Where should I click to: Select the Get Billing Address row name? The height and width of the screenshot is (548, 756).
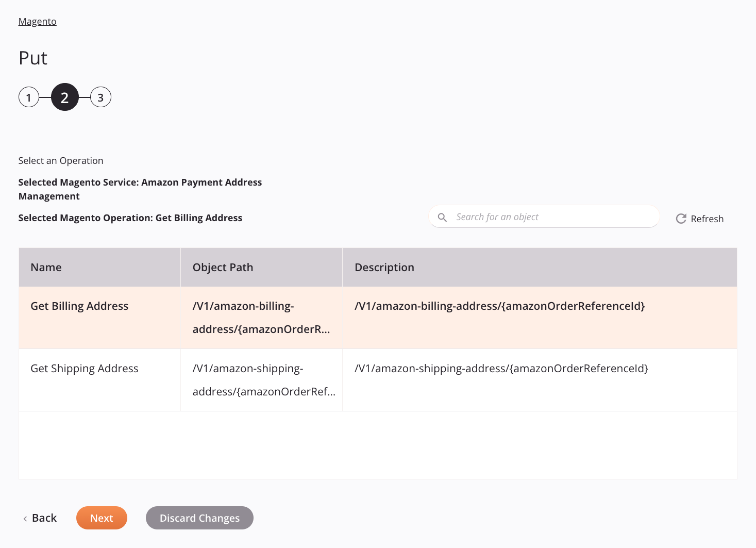click(79, 306)
